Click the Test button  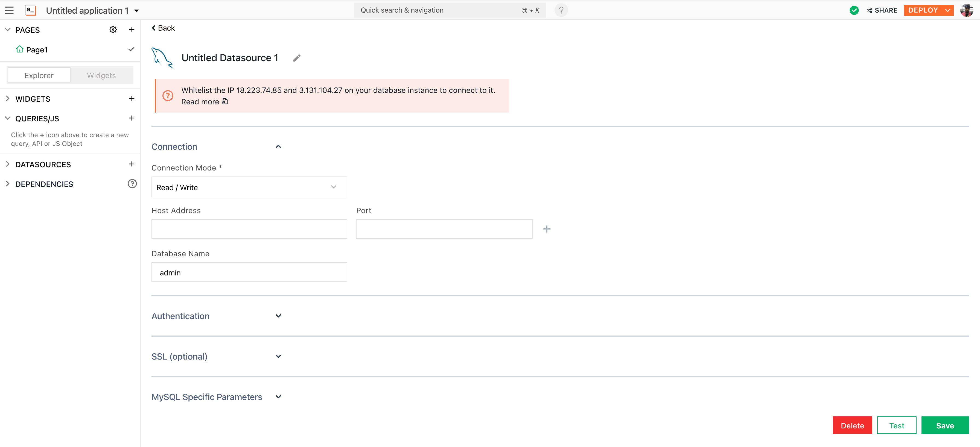[896, 425]
